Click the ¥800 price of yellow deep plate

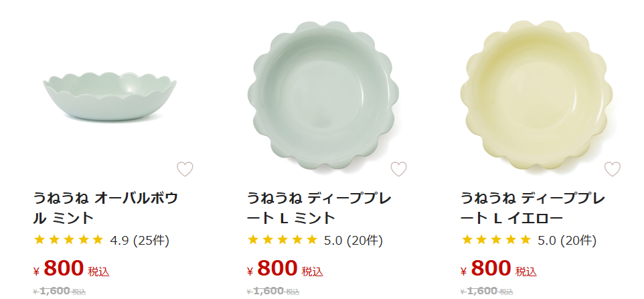[490, 269]
